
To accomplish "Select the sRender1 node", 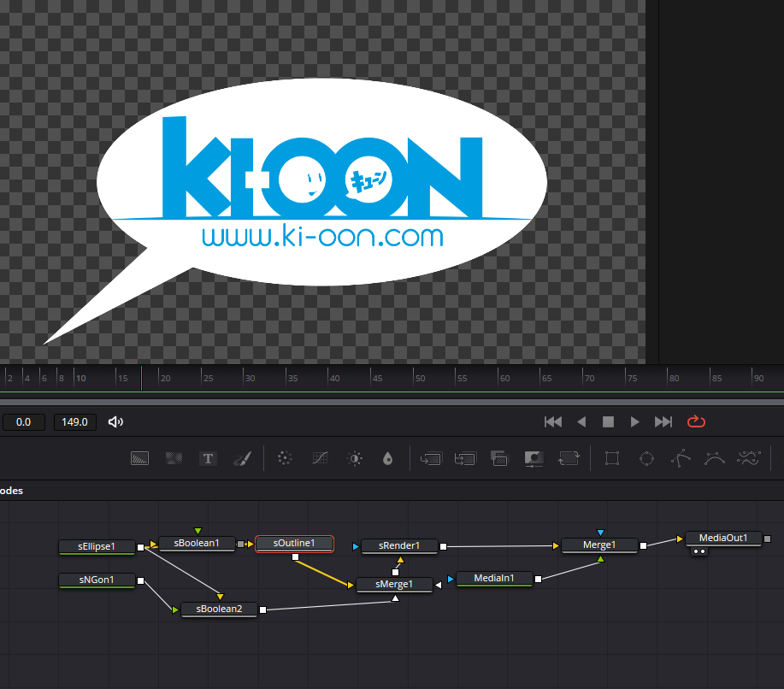I will click(x=399, y=545).
